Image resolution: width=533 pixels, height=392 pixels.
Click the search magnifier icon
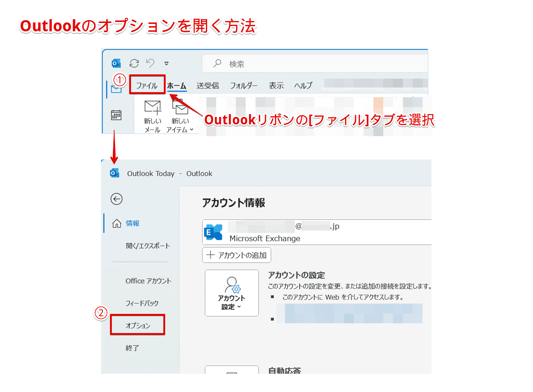click(x=216, y=63)
